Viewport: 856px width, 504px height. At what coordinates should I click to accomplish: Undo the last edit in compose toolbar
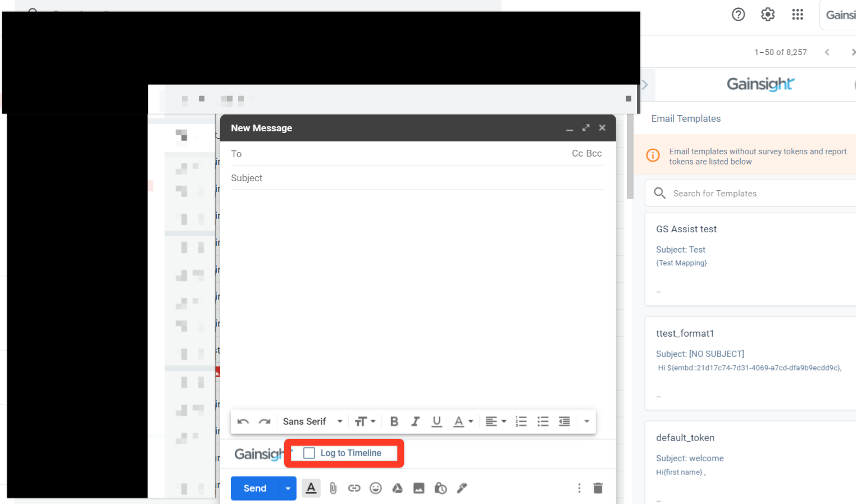click(x=243, y=421)
